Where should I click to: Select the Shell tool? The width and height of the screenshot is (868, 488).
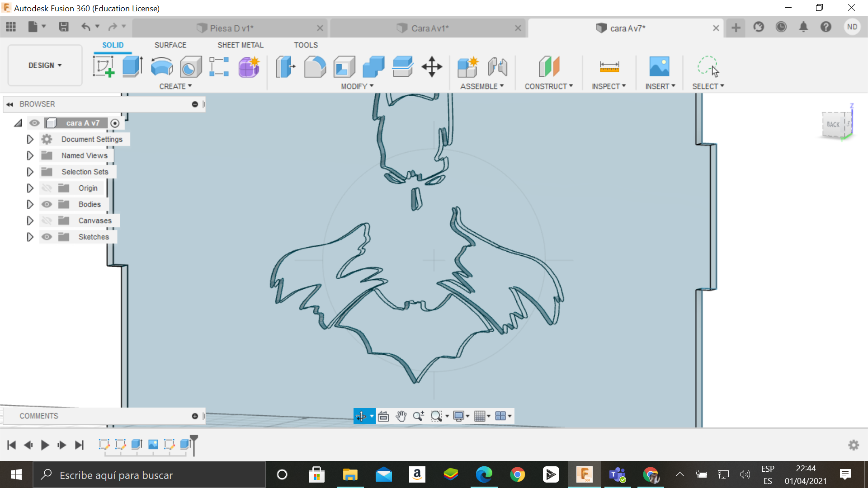344,66
